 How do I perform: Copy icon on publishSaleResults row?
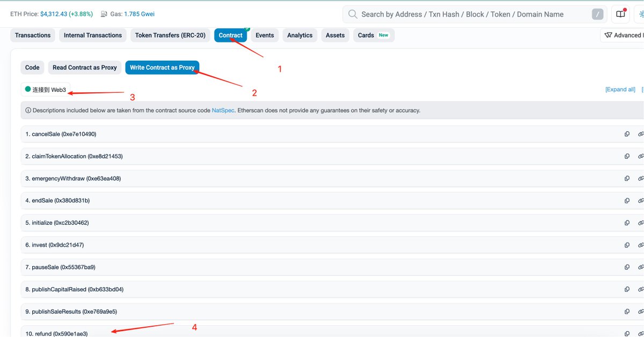627,312
